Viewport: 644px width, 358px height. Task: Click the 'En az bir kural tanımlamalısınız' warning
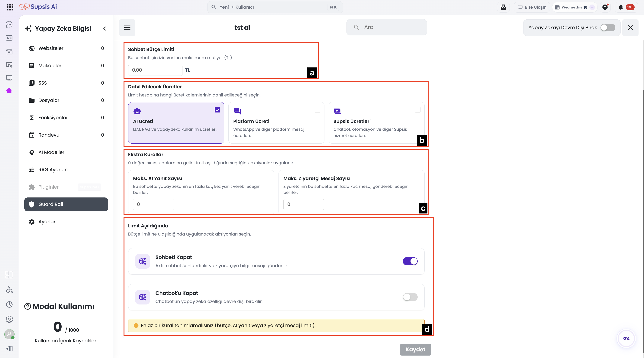tap(276, 325)
